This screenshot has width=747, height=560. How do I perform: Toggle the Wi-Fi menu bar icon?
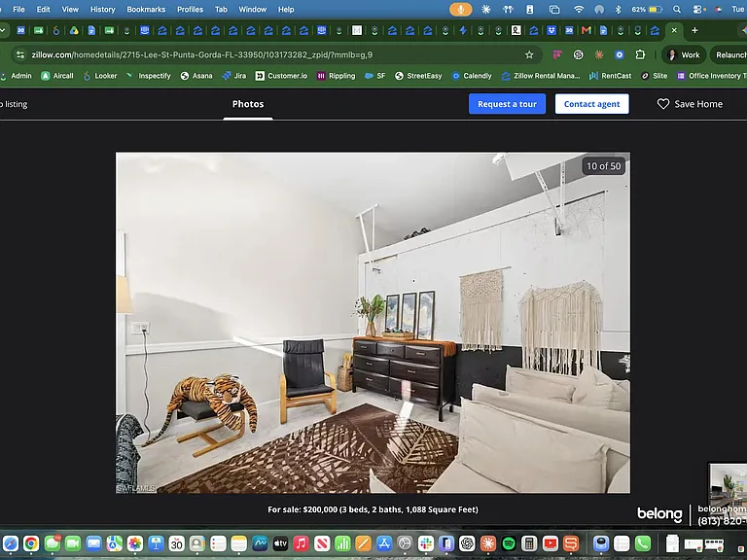tap(579, 9)
